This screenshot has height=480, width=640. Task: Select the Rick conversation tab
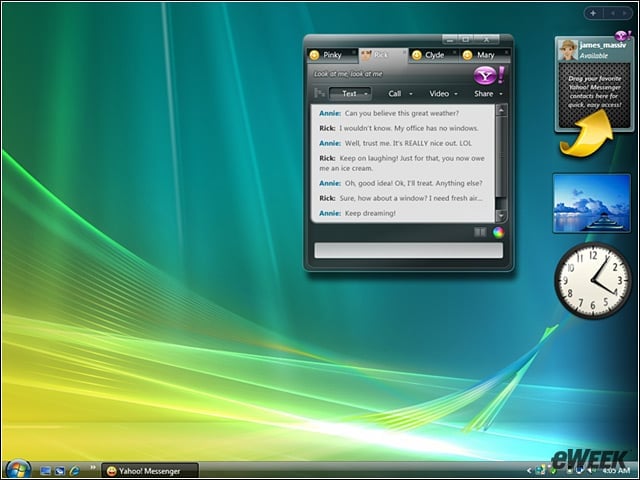coord(383,55)
